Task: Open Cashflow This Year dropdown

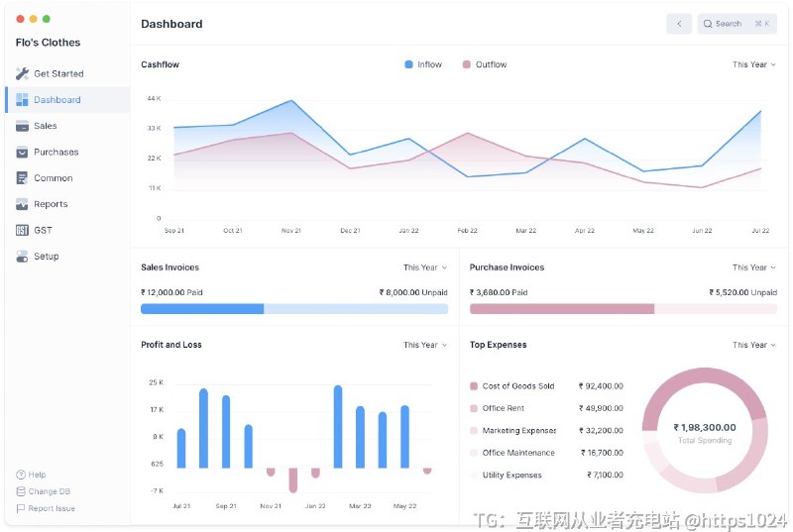Action: (753, 64)
